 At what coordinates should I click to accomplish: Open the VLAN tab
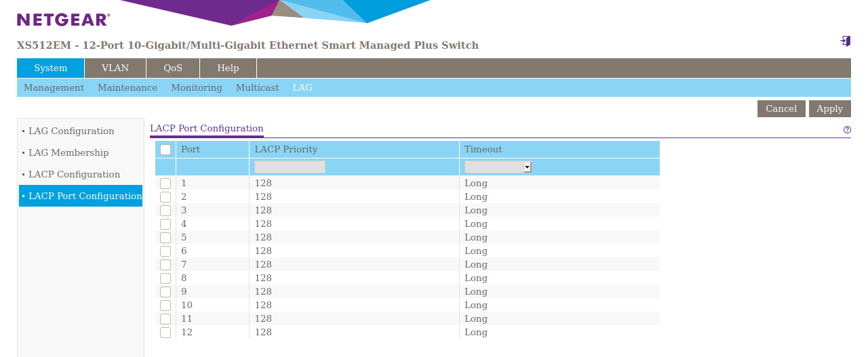115,68
